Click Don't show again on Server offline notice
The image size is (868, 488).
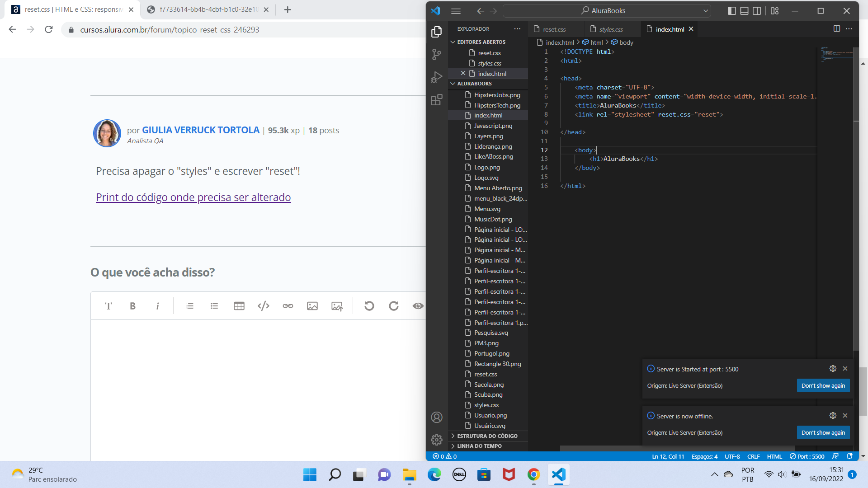coord(823,432)
